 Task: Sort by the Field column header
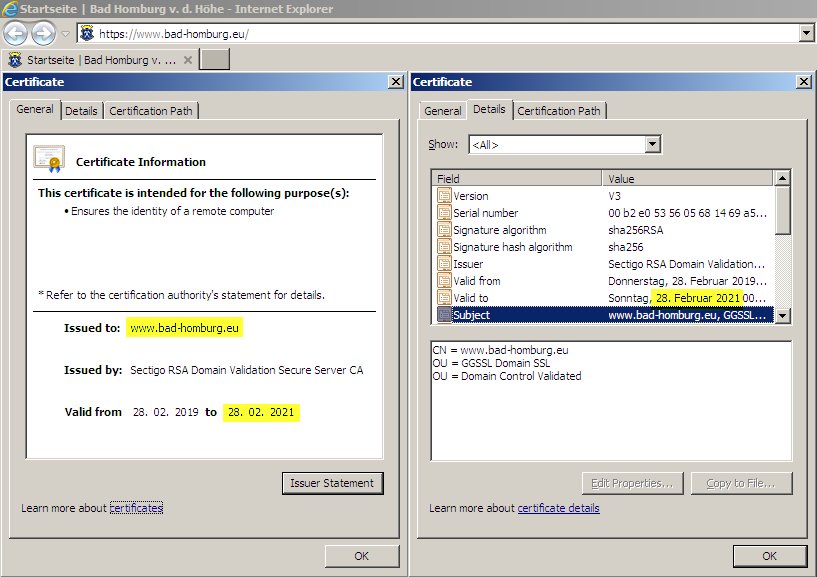tap(517, 179)
